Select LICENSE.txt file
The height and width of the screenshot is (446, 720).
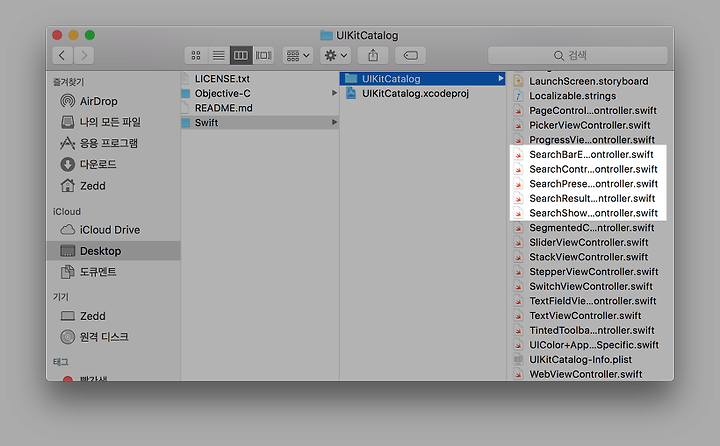pyautogui.click(x=260, y=79)
